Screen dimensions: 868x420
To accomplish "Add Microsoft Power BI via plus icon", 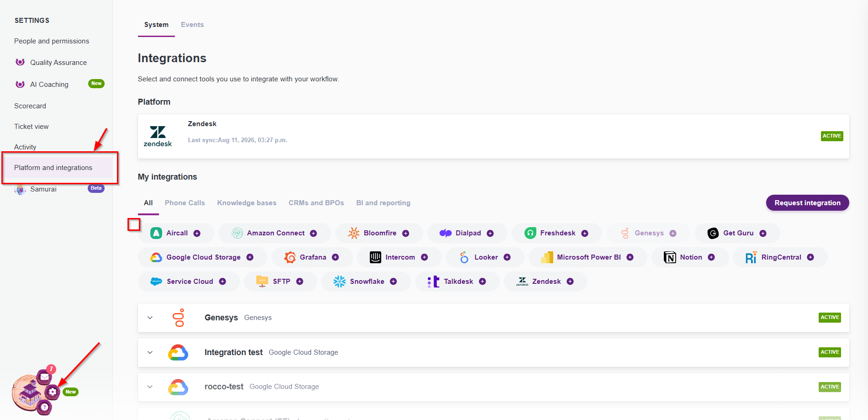I will (630, 257).
